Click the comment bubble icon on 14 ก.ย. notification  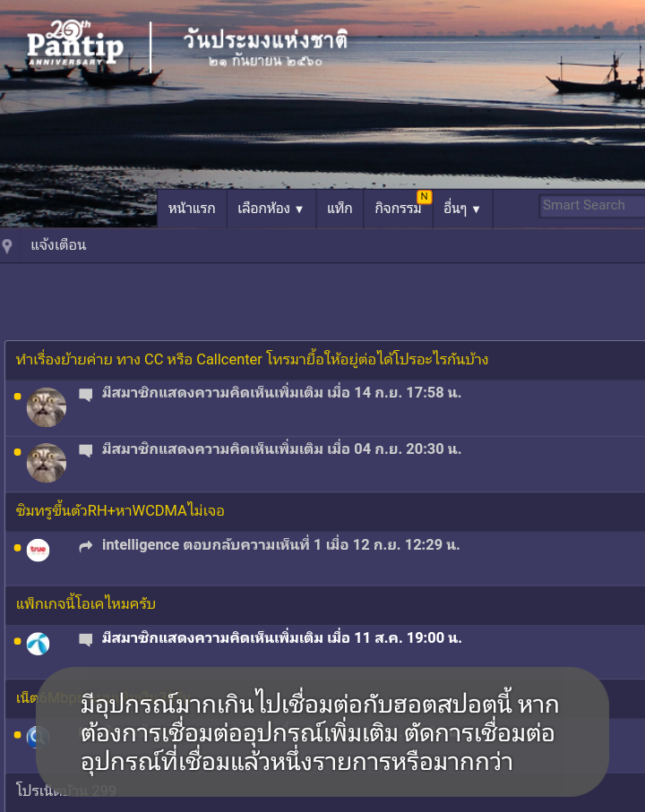click(x=85, y=395)
